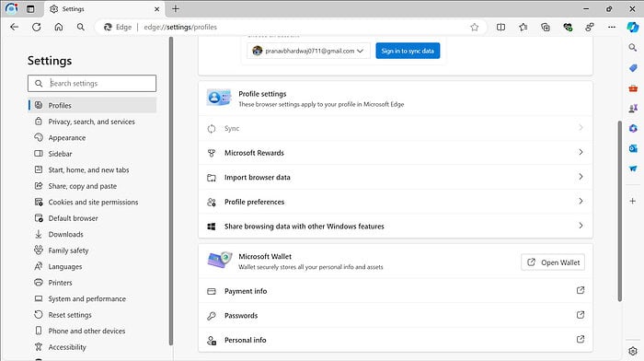
Task: Select Profiles in settings menu
Action: click(x=92, y=105)
